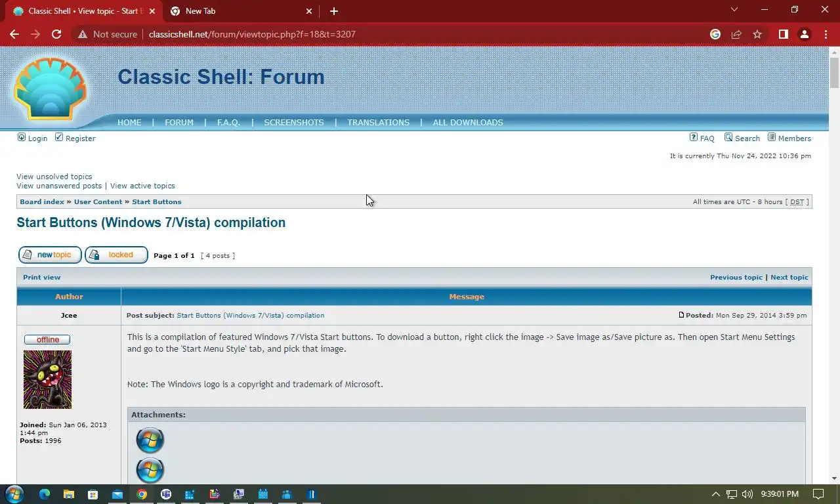
Task: Click Jcee's cat avatar image
Action: coord(47,379)
